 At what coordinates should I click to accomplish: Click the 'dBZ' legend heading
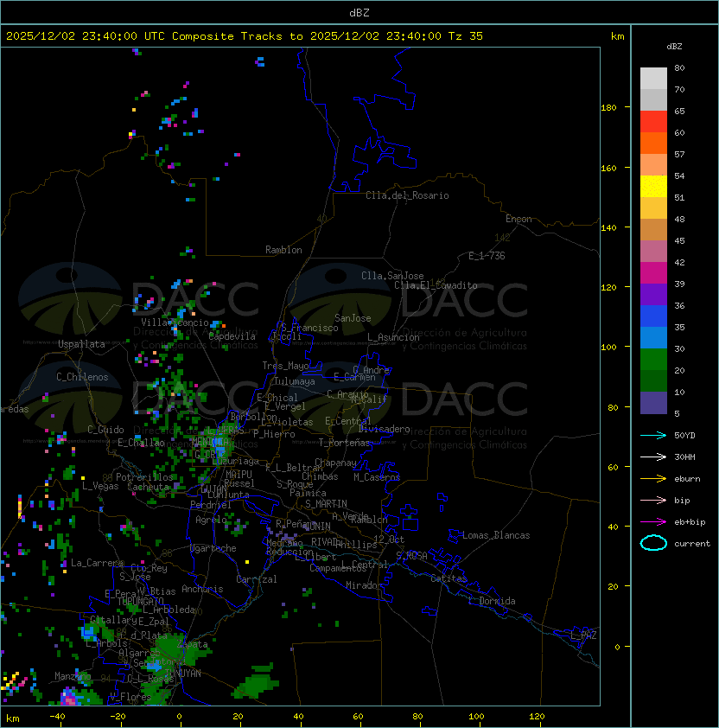pyautogui.click(x=674, y=47)
